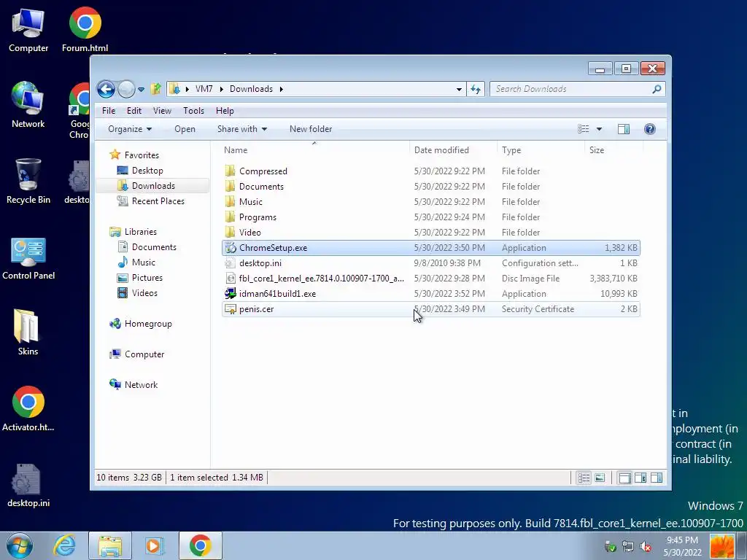
Task: Click the Change your view icon
Action: [583, 129]
